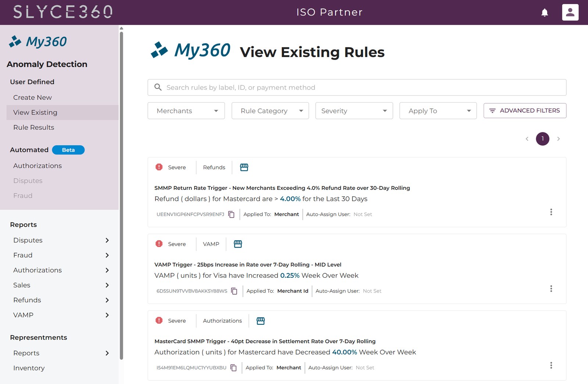This screenshot has width=588, height=384.
Task: Open the Merchants filter dropdown
Action: click(186, 111)
